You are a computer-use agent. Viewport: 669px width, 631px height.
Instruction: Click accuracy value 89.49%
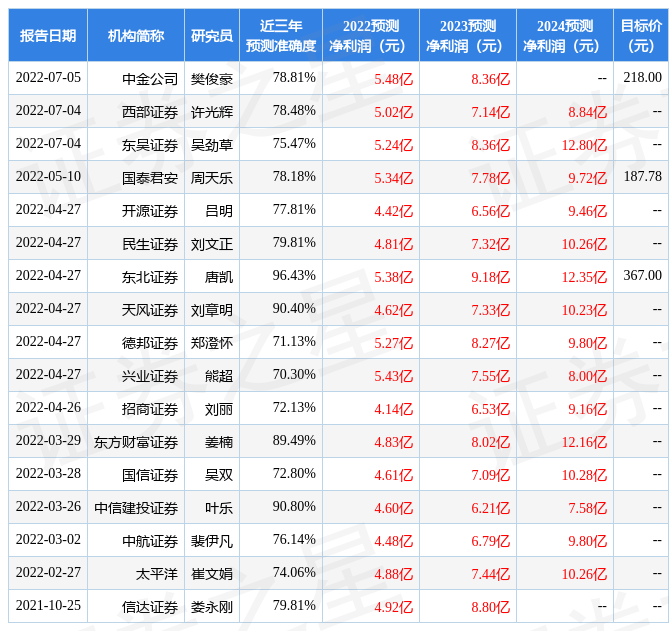pos(294,440)
